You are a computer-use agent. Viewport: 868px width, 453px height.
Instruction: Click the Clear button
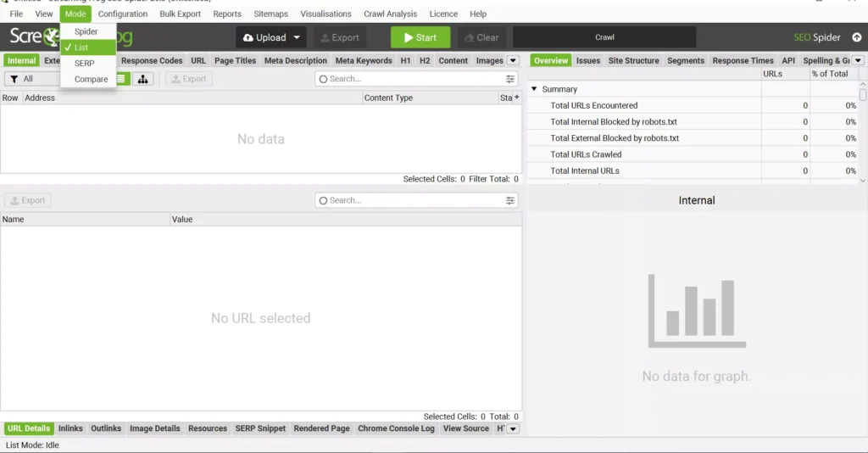(x=481, y=37)
